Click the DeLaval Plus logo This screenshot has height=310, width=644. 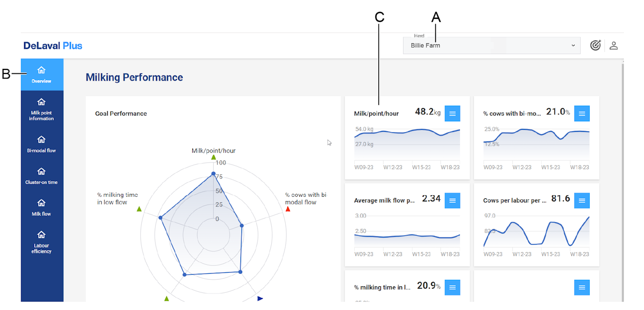point(53,46)
